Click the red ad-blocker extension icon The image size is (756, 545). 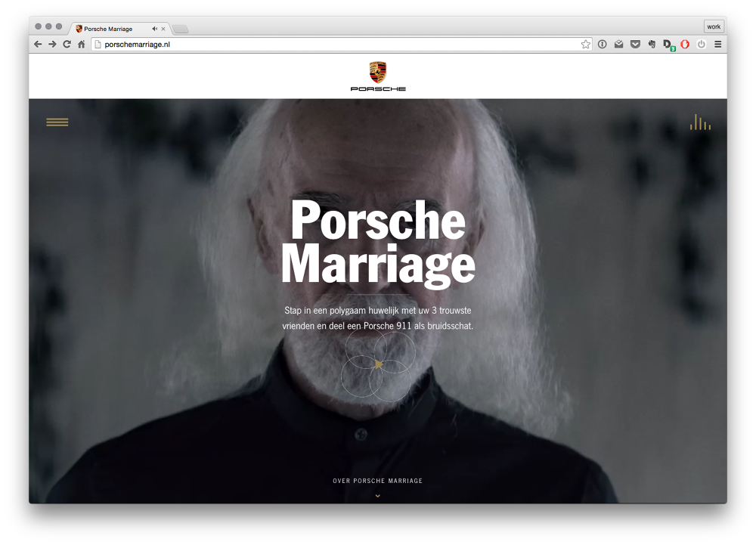pyautogui.click(x=684, y=44)
